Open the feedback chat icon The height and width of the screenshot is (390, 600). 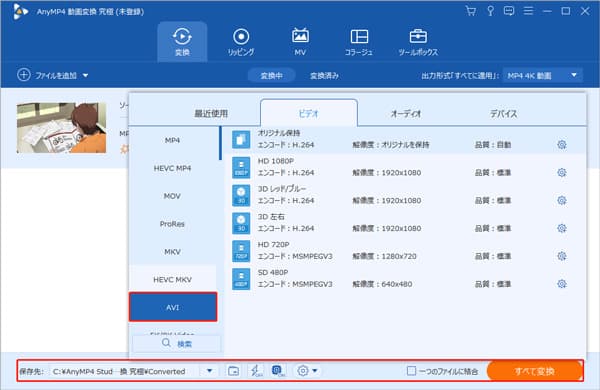[509, 11]
